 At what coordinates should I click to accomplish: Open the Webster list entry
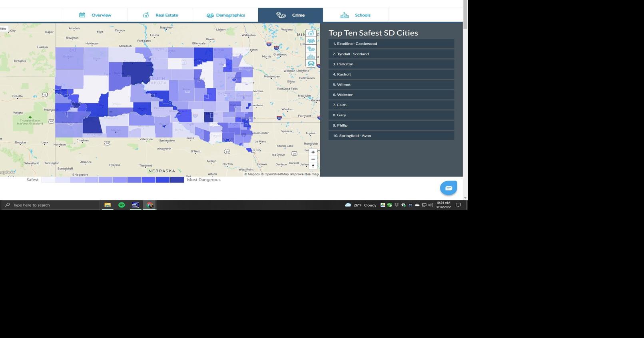coord(391,95)
